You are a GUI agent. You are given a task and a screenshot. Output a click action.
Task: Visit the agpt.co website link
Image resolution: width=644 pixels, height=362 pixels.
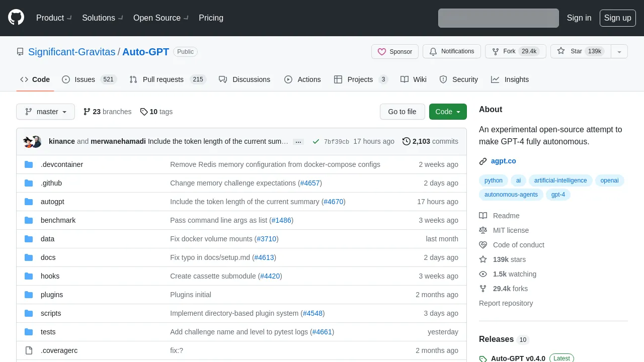(x=504, y=161)
